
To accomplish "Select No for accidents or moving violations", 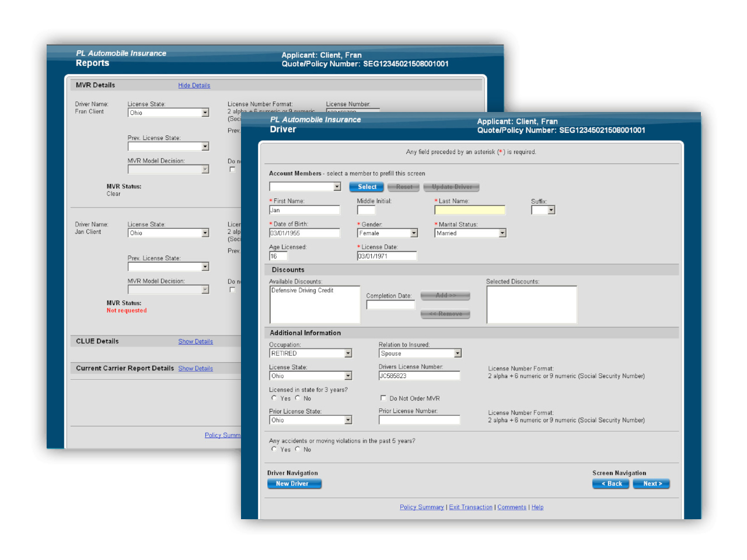I will click(x=298, y=449).
